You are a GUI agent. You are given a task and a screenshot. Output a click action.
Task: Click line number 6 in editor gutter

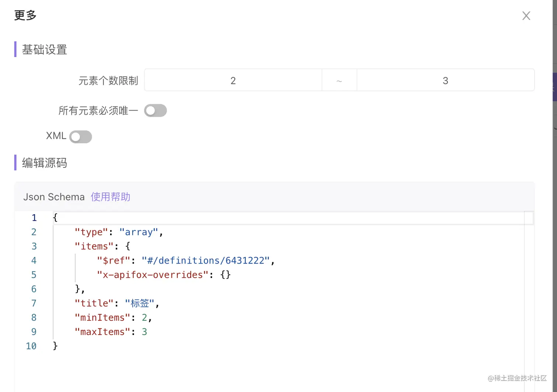click(34, 289)
